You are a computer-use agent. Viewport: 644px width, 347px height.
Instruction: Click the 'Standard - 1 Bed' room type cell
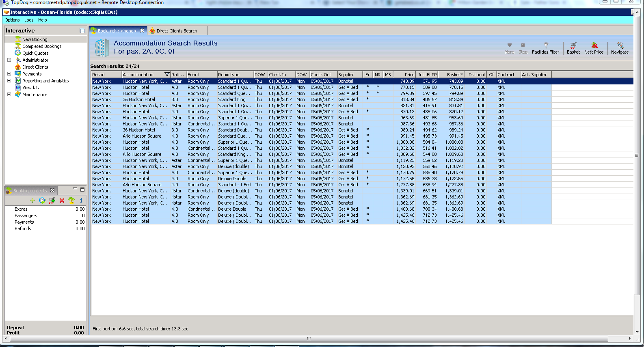pyautogui.click(x=235, y=185)
